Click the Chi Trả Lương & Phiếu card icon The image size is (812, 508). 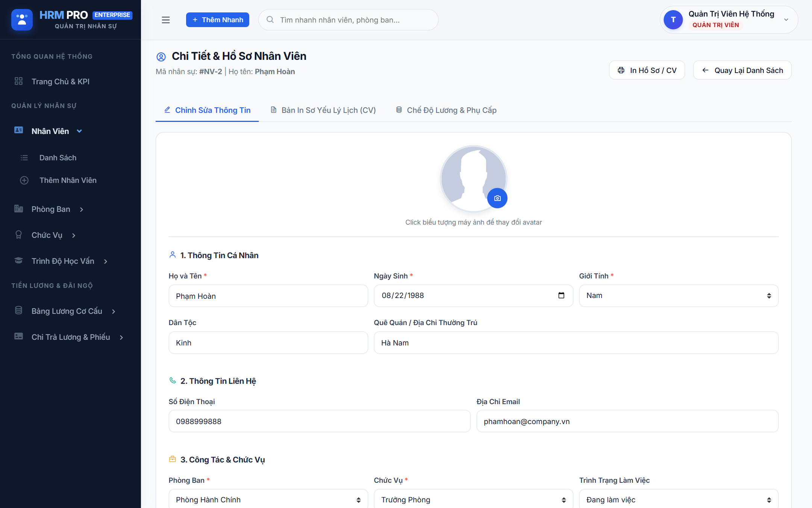pyautogui.click(x=18, y=337)
